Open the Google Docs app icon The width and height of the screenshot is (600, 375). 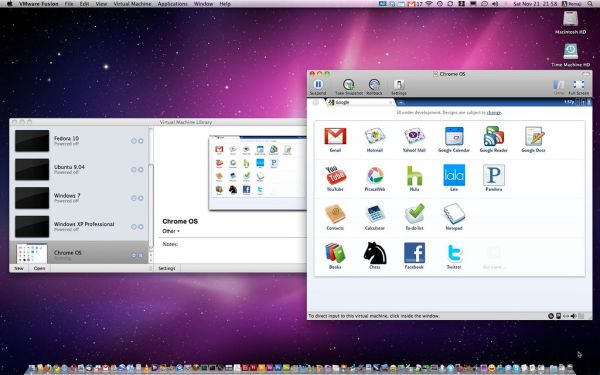point(533,140)
